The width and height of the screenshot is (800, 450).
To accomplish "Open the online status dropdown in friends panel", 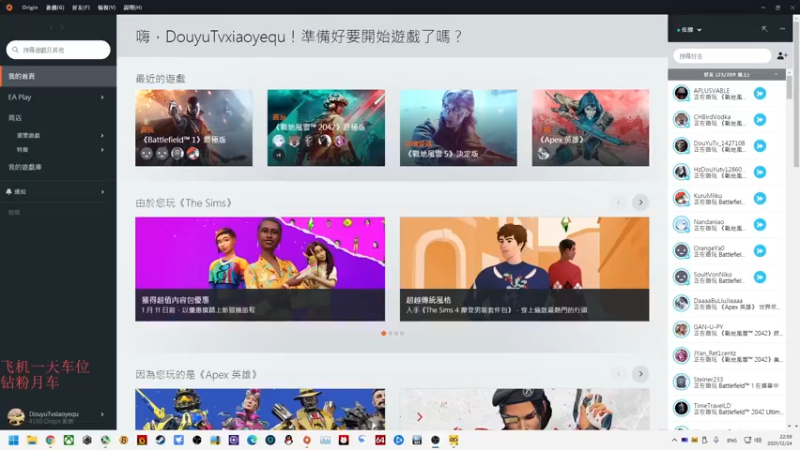I will [x=689, y=30].
